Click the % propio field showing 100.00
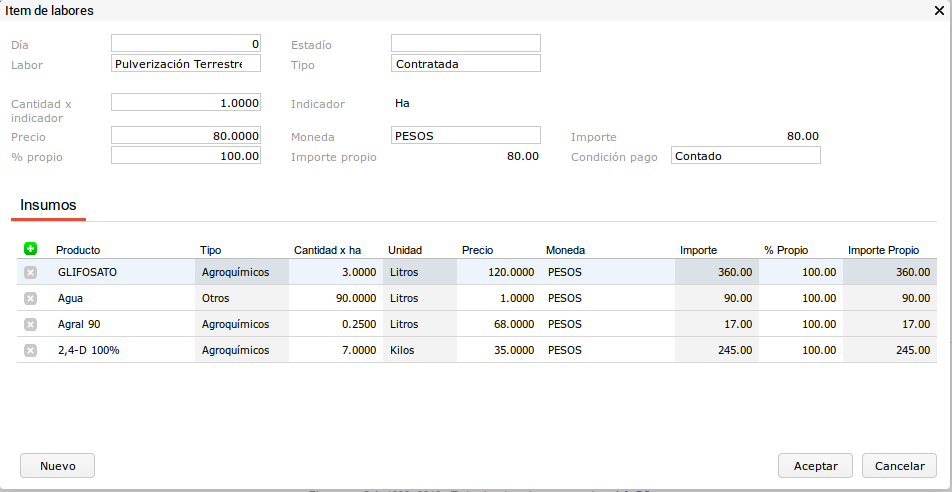The height and width of the screenshot is (492, 952). click(185, 155)
